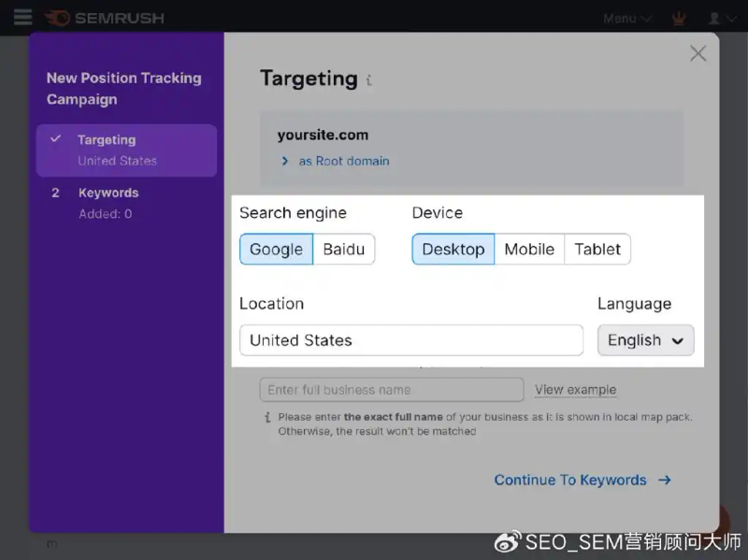Open the hamburger menu in top bar
748x560 pixels.
point(22,18)
